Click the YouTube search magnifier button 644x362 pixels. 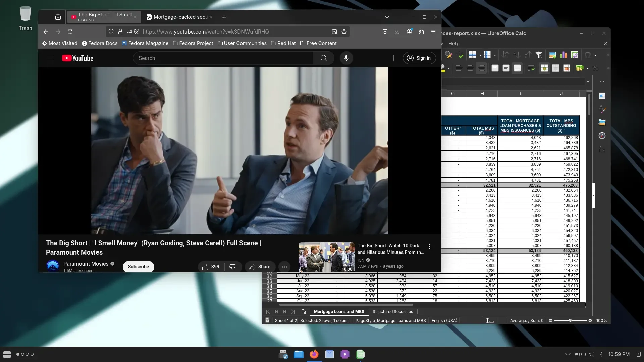point(323,58)
